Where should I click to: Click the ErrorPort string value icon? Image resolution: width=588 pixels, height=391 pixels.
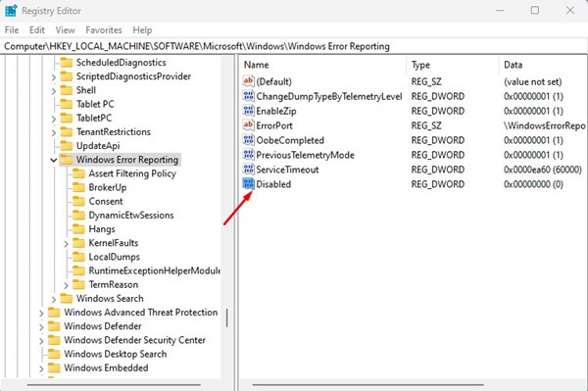click(x=248, y=125)
